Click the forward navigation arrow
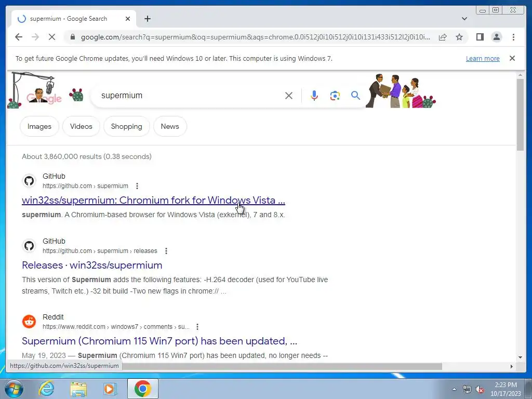This screenshot has width=532, height=399. tap(35, 37)
